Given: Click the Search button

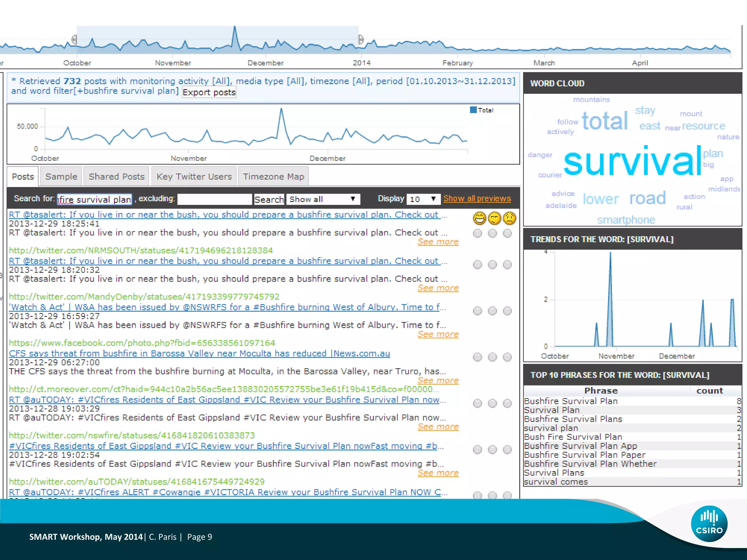Looking at the screenshot, I should click(269, 199).
